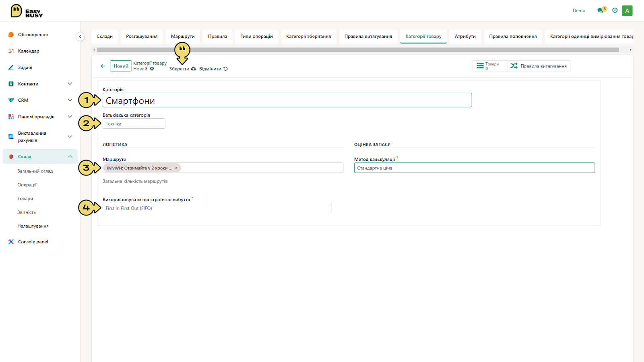Image resolution: width=644 pixels, height=362 pixels.
Task: Expand the CRM submenu
Action: (70, 100)
